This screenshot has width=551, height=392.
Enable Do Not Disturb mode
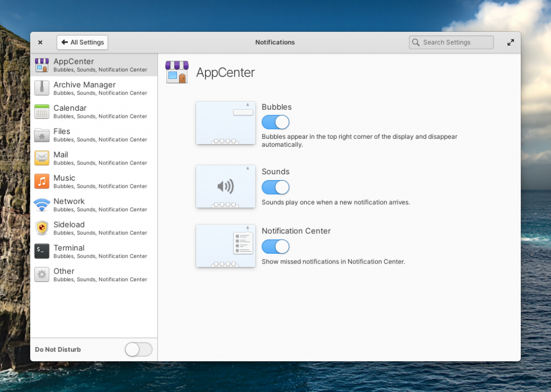click(138, 349)
